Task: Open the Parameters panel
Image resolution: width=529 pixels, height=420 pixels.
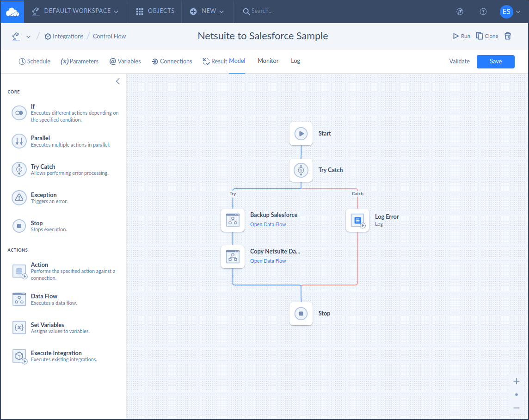Action: point(80,62)
